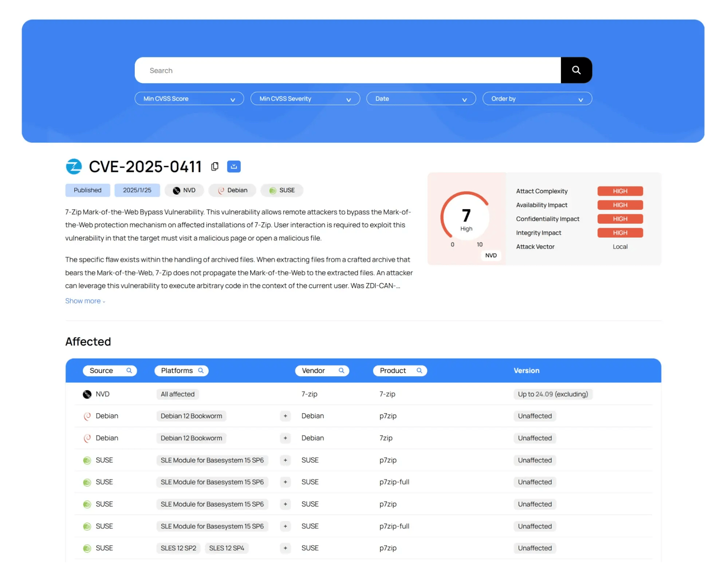
Task: Open the Min CVSS Score dropdown
Action: tap(189, 98)
